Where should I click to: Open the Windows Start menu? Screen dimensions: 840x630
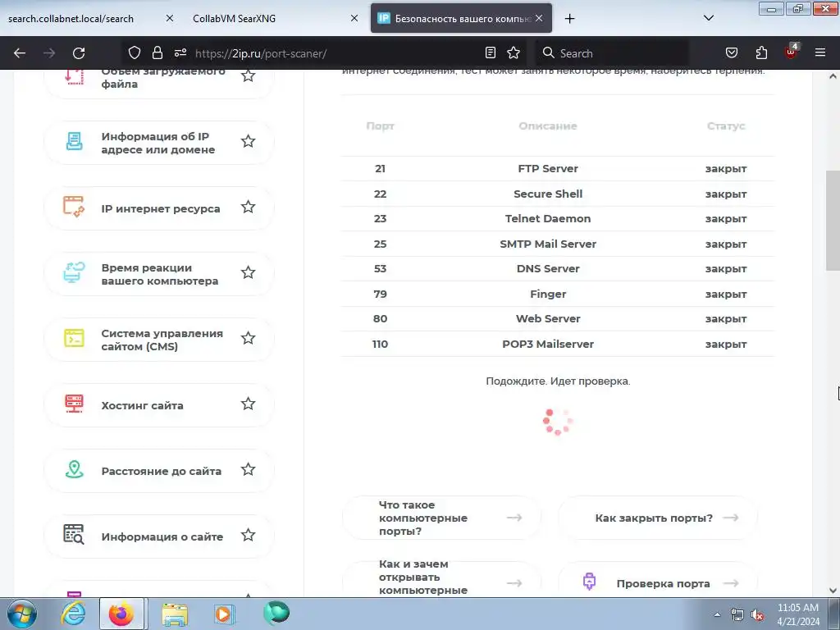pyautogui.click(x=22, y=614)
